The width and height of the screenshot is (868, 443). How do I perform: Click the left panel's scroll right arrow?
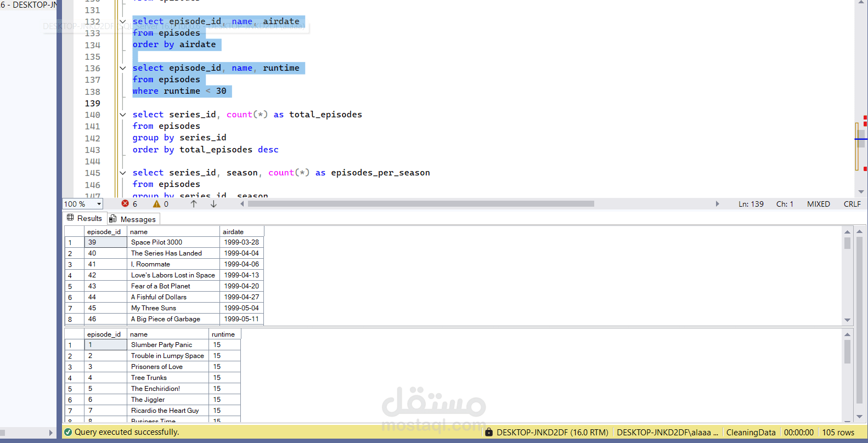[51, 433]
